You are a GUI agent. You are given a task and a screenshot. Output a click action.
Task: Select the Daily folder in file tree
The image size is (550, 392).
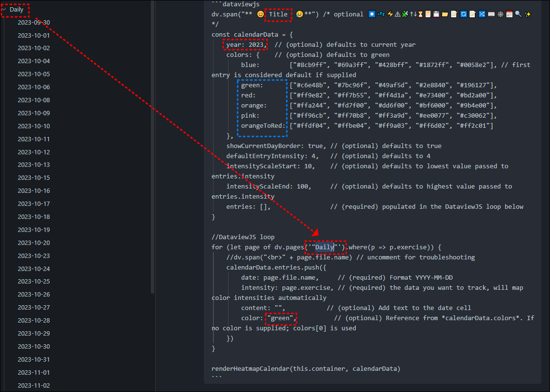pyautogui.click(x=16, y=10)
